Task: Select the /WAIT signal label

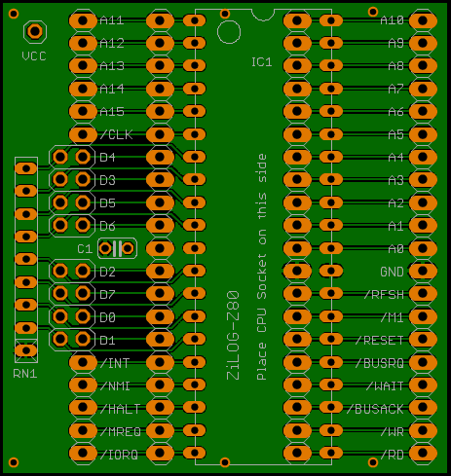Action: [385, 386]
